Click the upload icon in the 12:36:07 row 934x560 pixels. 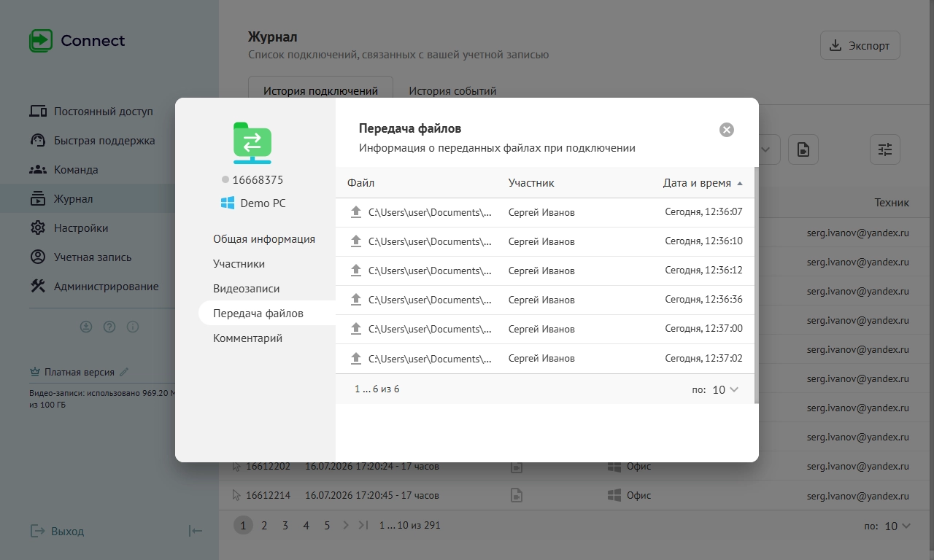(x=356, y=212)
